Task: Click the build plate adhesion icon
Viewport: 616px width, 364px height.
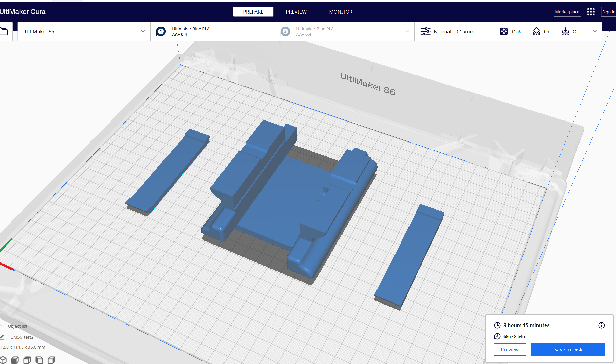Action: pyautogui.click(x=565, y=31)
